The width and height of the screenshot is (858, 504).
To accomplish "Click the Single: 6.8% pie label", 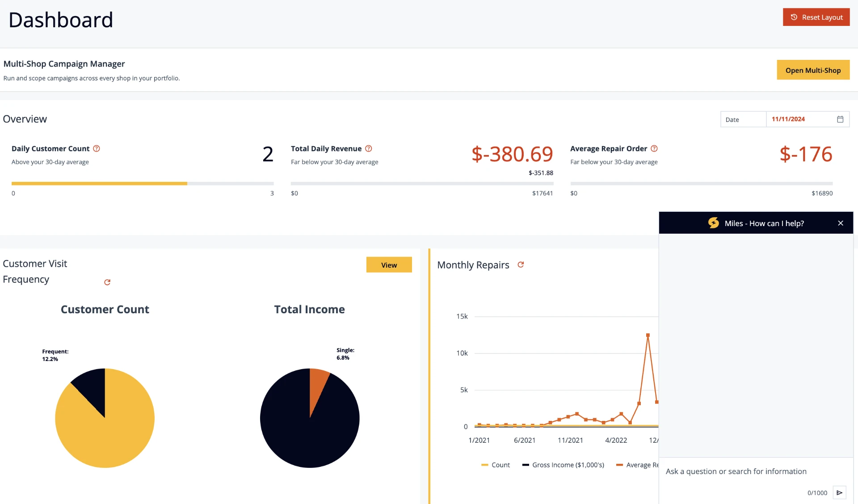I will (345, 354).
